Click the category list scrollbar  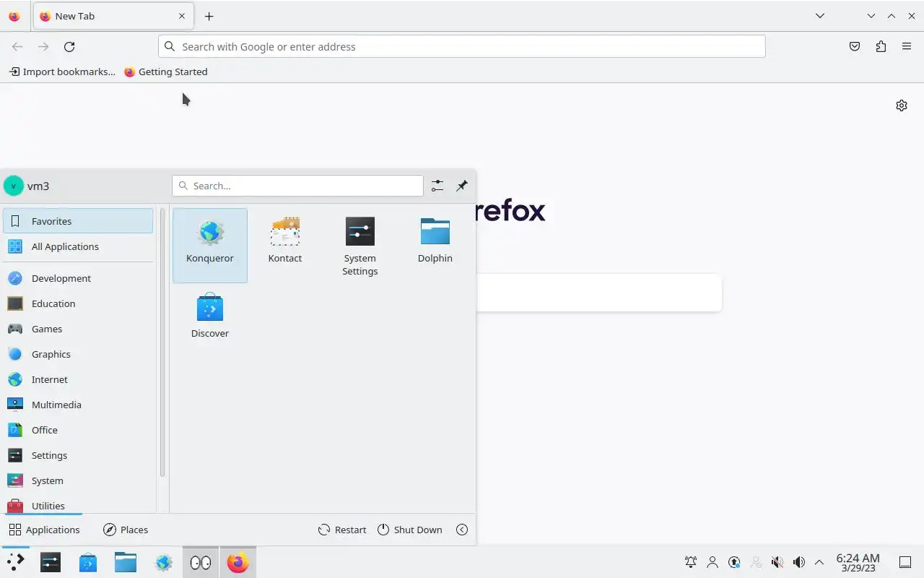(x=162, y=343)
